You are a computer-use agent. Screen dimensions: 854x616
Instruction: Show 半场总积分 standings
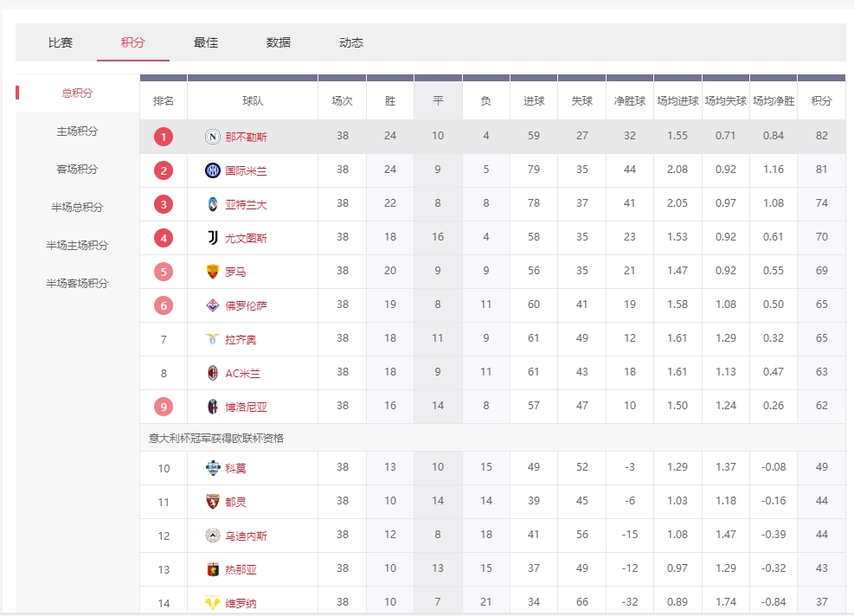tap(77, 208)
